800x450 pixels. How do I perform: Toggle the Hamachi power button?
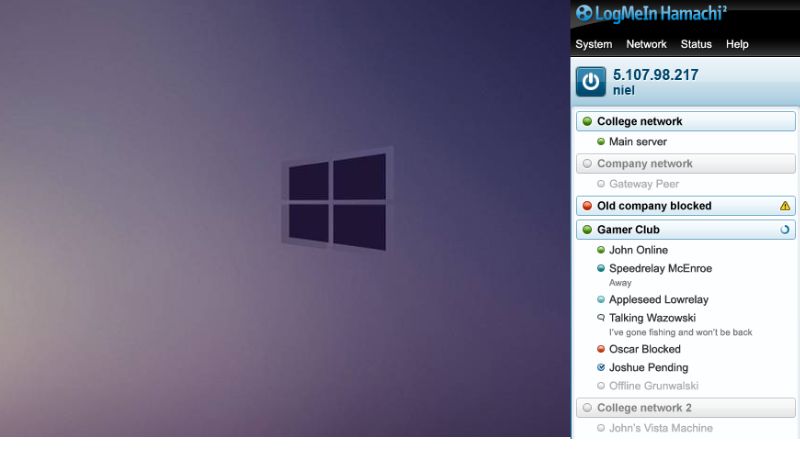click(x=591, y=82)
